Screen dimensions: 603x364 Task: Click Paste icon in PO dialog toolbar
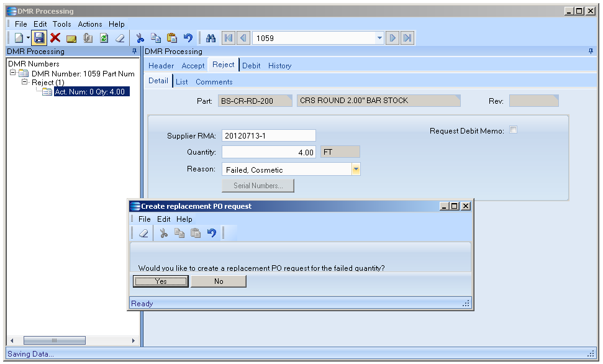click(196, 233)
